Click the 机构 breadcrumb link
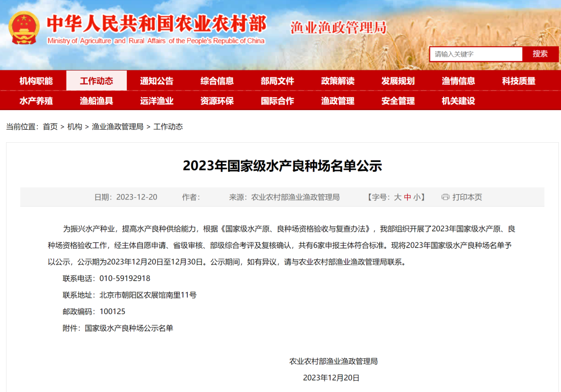The width and height of the screenshot is (561, 392). pyautogui.click(x=75, y=127)
